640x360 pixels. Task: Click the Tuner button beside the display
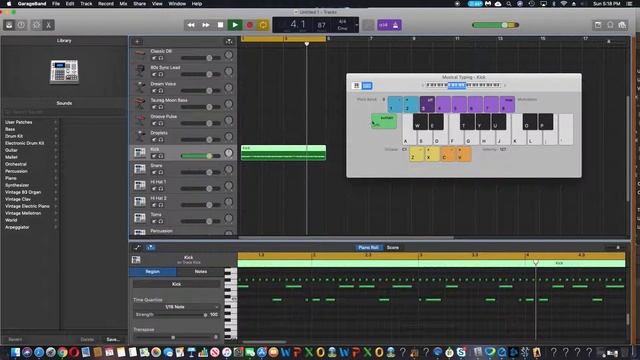pos(368,25)
